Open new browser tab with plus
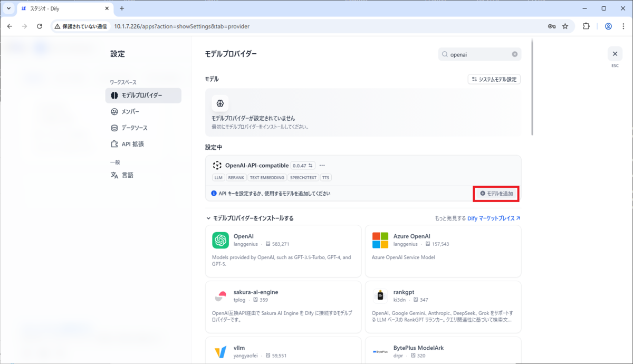Viewport: 633px width, 364px height. click(x=122, y=8)
